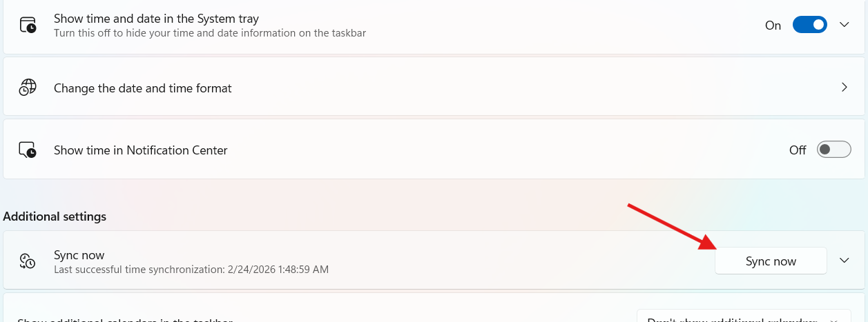Click the last successful time synchronization text
The width and height of the screenshot is (868, 322).
click(191, 269)
